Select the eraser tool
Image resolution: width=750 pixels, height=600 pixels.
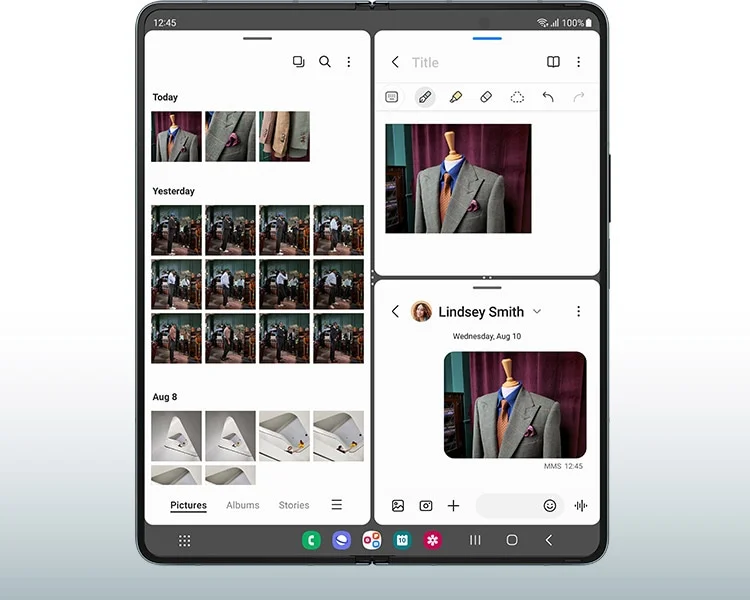[486, 97]
